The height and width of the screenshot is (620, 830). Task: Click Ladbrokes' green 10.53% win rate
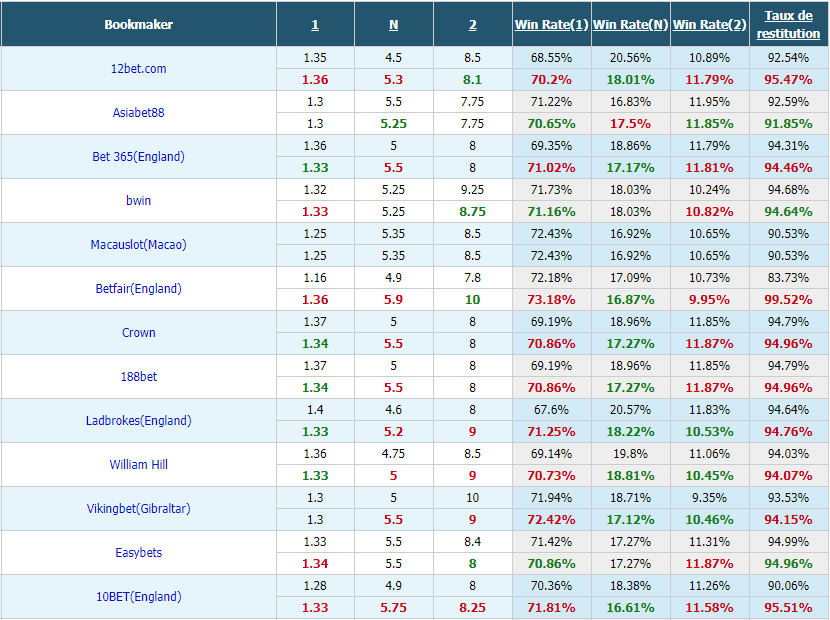click(709, 432)
